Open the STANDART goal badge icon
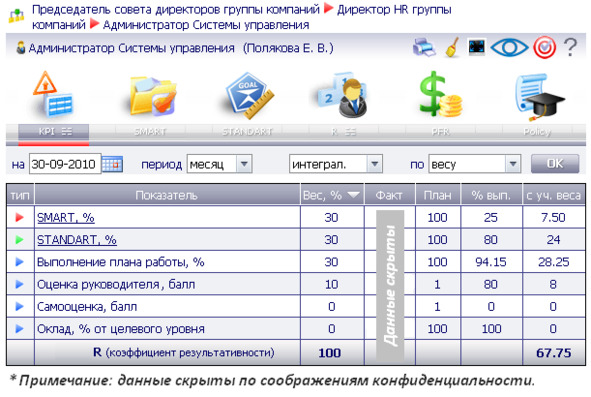 pyautogui.click(x=250, y=95)
